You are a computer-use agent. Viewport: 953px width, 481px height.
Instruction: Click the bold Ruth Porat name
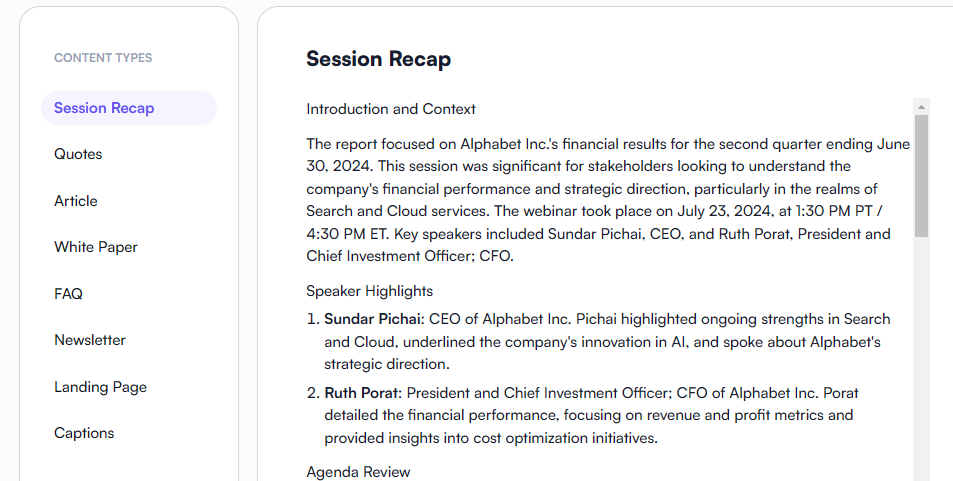coord(360,392)
